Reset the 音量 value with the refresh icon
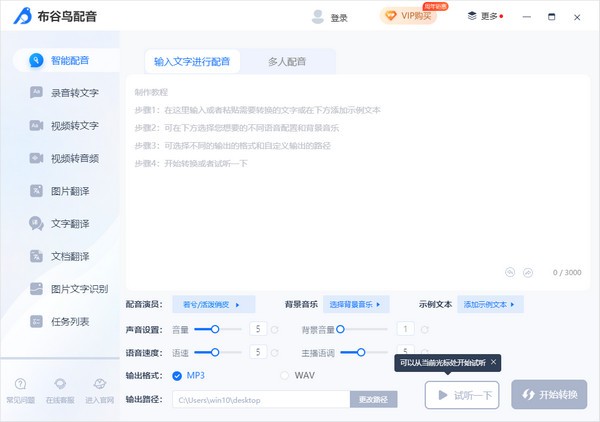The height and width of the screenshot is (422, 600). [x=274, y=328]
